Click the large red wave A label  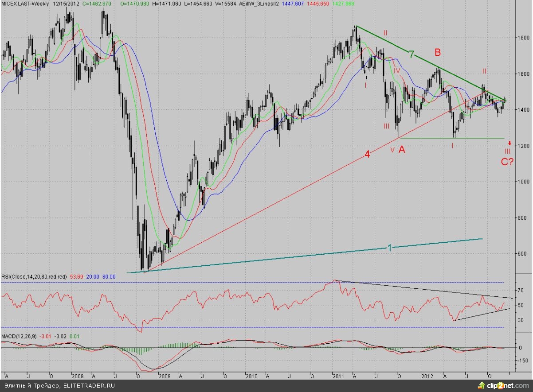[402, 150]
